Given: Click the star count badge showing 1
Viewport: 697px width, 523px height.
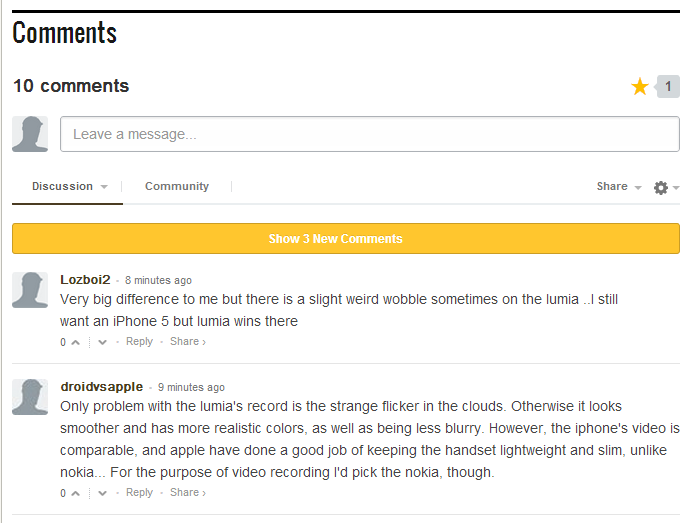Looking at the screenshot, I should pyautogui.click(x=668, y=87).
